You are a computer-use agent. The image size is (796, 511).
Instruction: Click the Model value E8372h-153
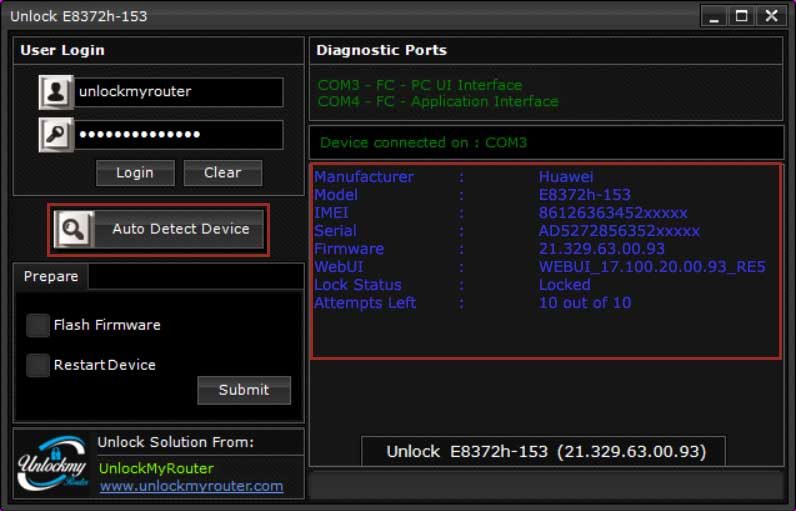pos(585,195)
